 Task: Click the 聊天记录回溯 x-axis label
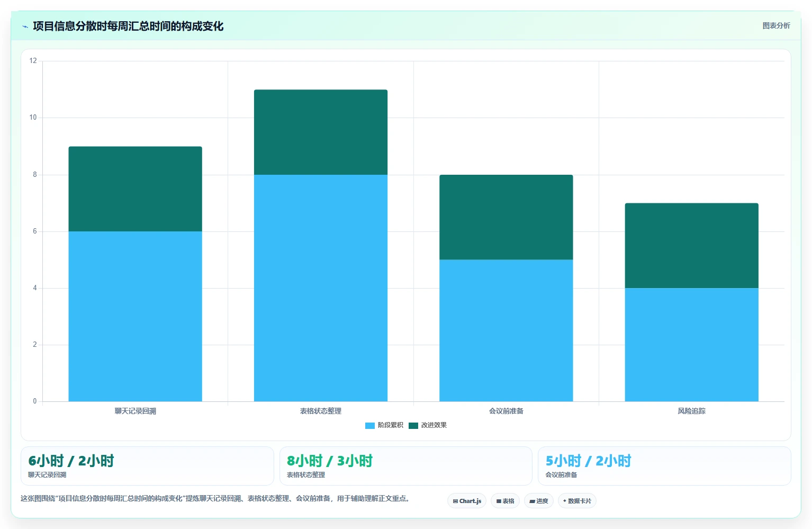(135, 411)
